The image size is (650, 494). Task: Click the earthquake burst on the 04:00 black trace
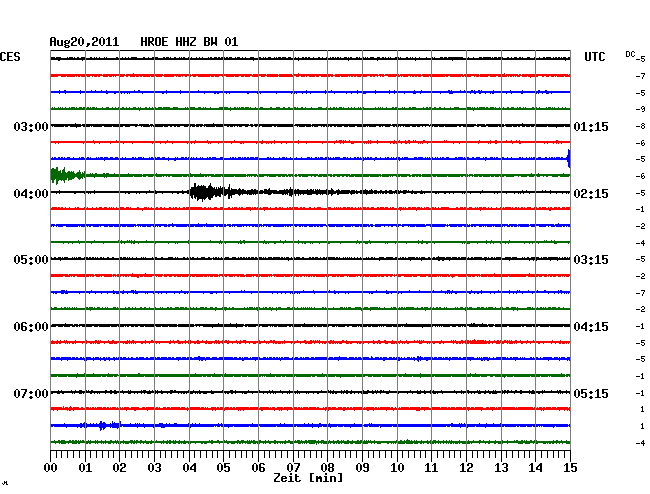tap(211, 192)
